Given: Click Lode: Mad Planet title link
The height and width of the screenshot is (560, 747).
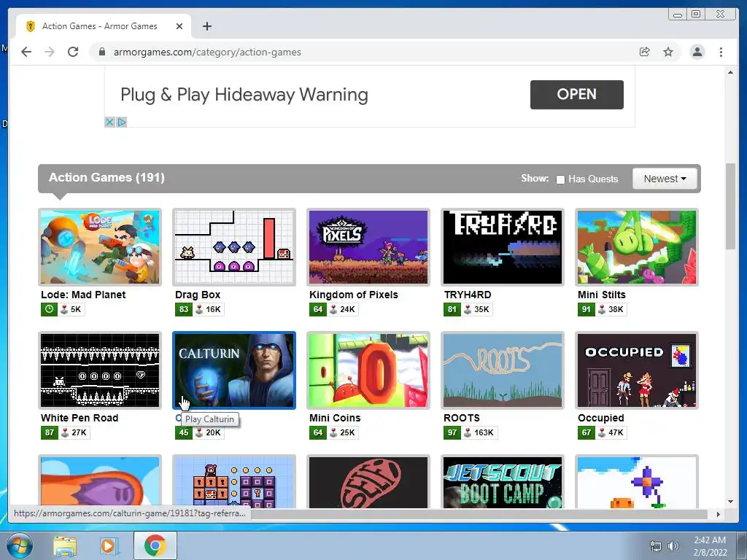Looking at the screenshot, I should 83,295.
